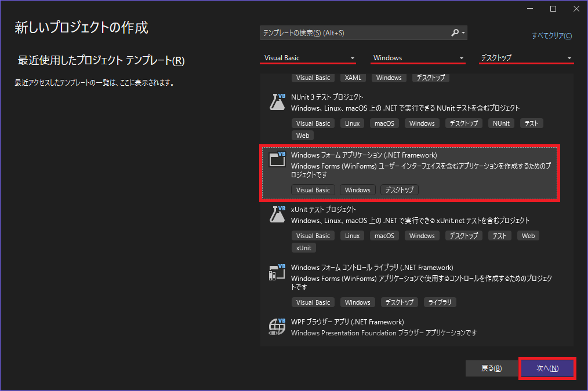Select the xUnit テスト プロジェクト template title

(324, 209)
